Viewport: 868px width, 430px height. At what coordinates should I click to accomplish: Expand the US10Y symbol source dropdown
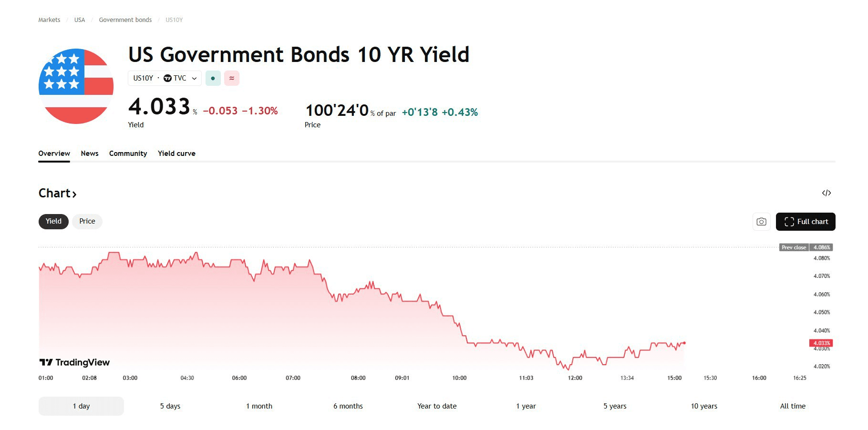[x=194, y=78]
